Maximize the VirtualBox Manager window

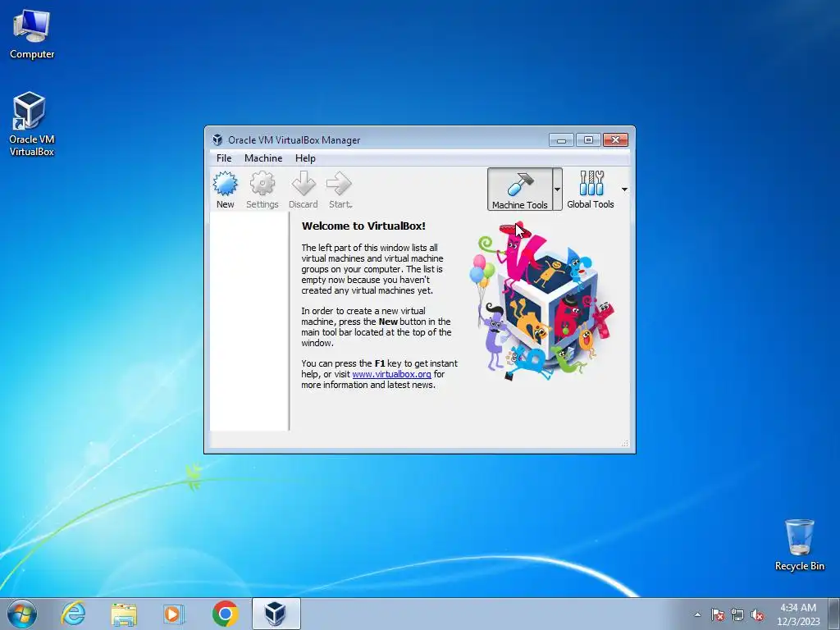tap(588, 139)
